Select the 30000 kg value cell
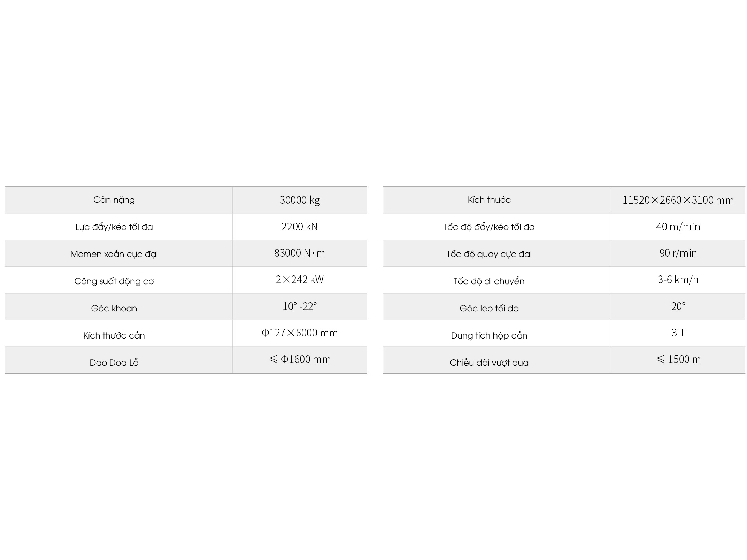The height and width of the screenshot is (560, 747). click(300, 200)
